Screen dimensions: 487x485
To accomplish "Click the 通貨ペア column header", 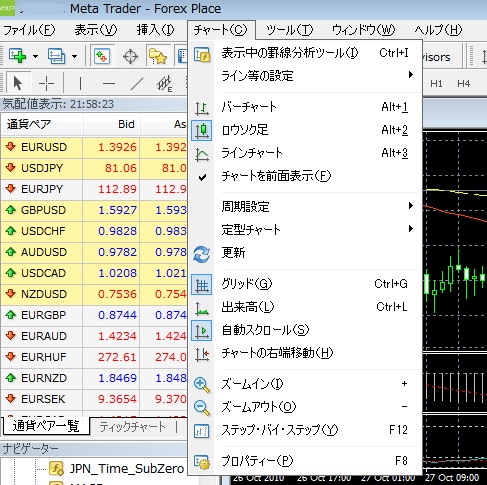I will tap(42, 124).
